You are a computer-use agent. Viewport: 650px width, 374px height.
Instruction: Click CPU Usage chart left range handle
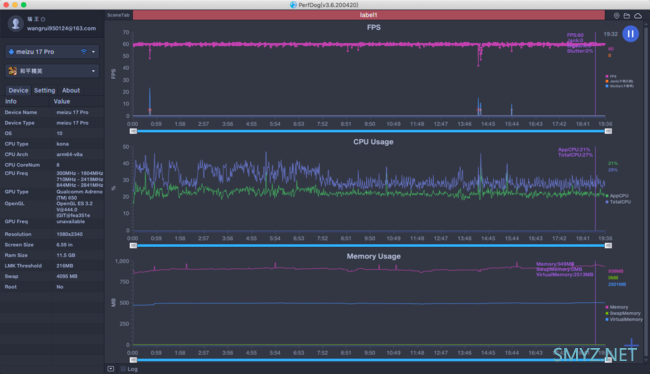(133, 245)
